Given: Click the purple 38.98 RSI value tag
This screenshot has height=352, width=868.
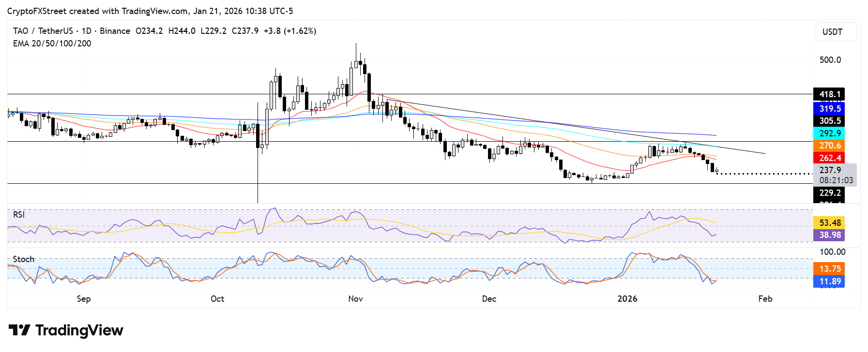Looking at the screenshot, I should tap(829, 235).
